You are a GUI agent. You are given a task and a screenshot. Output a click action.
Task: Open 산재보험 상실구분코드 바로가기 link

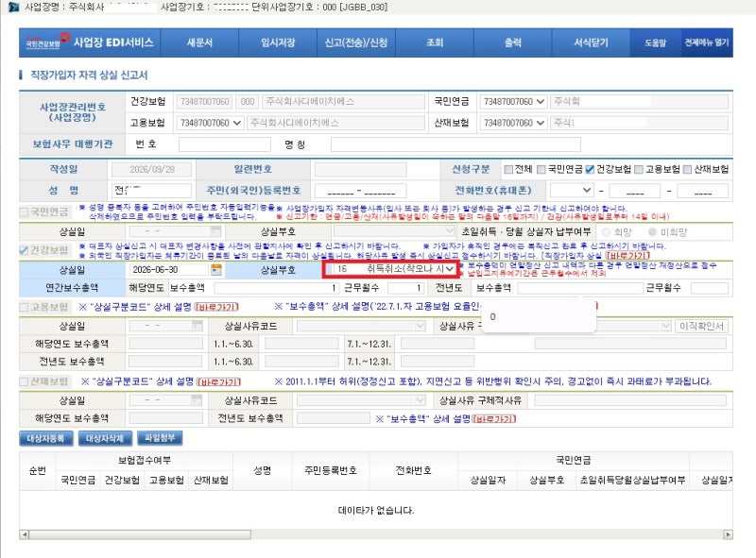point(219,381)
